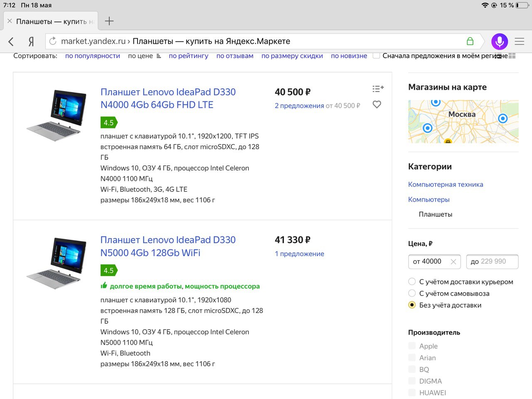View 1 предложение for N5000 tablet

(x=299, y=254)
